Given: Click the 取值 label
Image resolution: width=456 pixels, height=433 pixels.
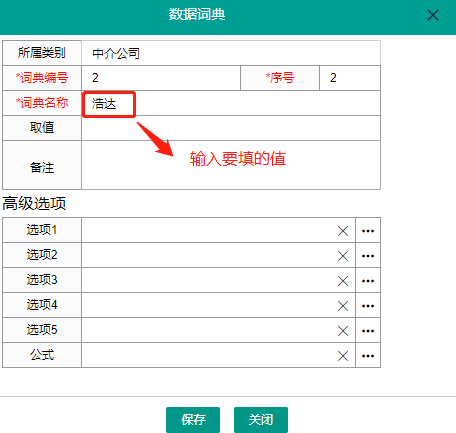Looking at the screenshot, I should click(x=42, y=128).
